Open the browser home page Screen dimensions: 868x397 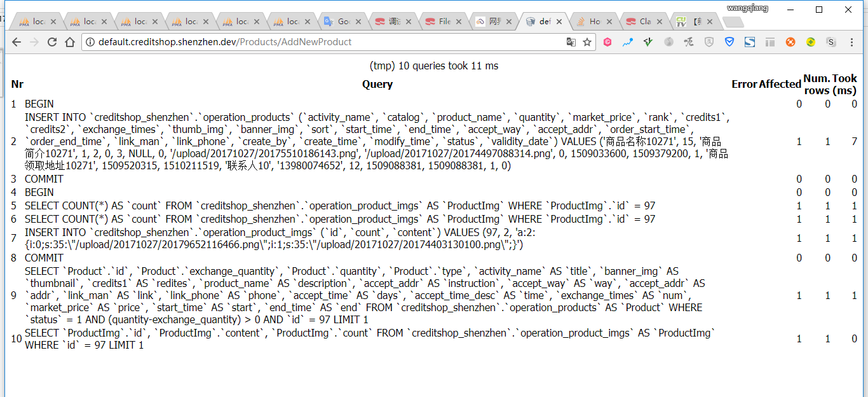coord(70,42)
